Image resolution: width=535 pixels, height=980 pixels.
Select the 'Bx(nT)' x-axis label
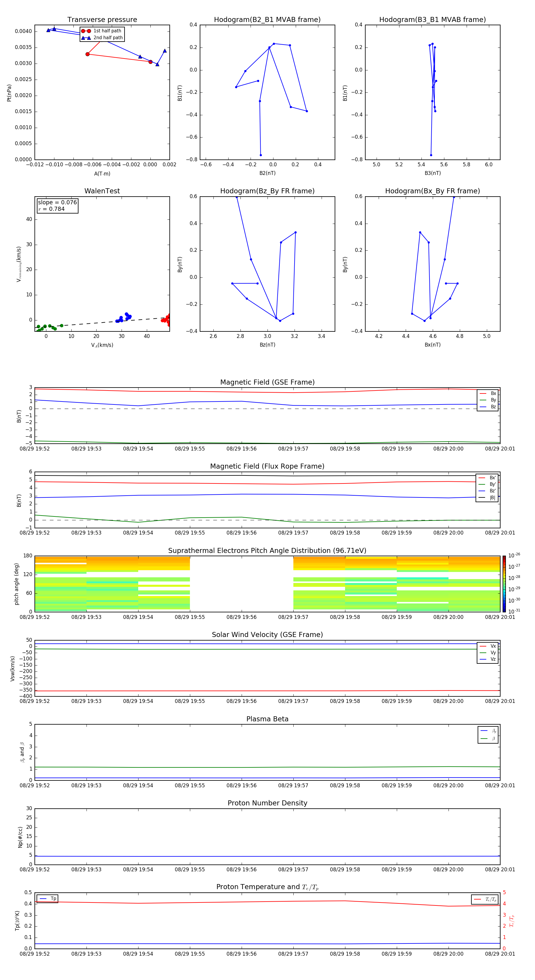click(x=432, y=345)
